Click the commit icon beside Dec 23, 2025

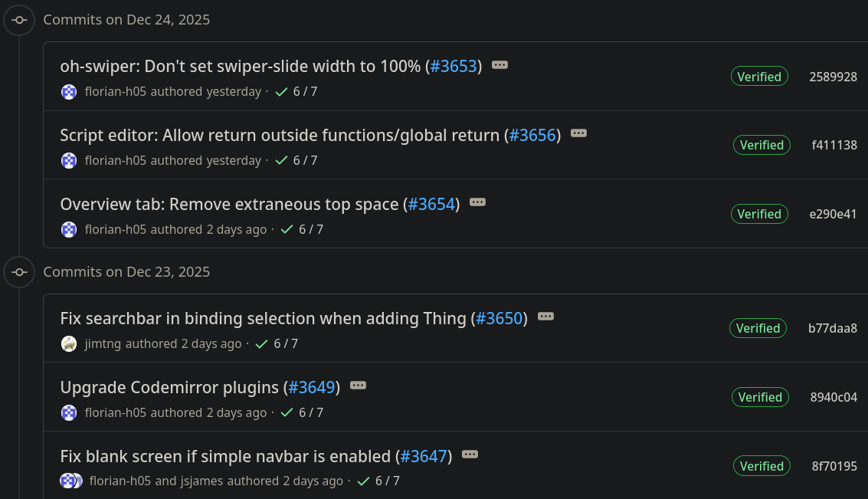pyautogui.click(x=20, y=272)
